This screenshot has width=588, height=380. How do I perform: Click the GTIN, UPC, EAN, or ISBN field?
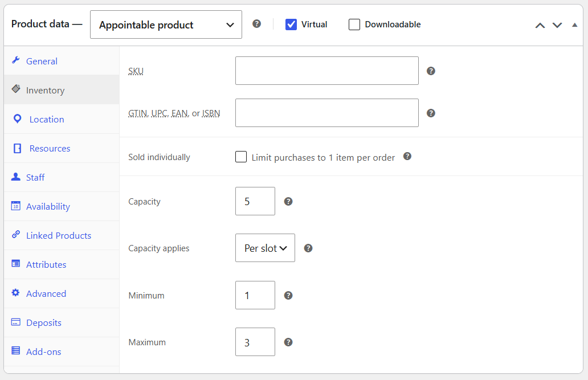327,113
